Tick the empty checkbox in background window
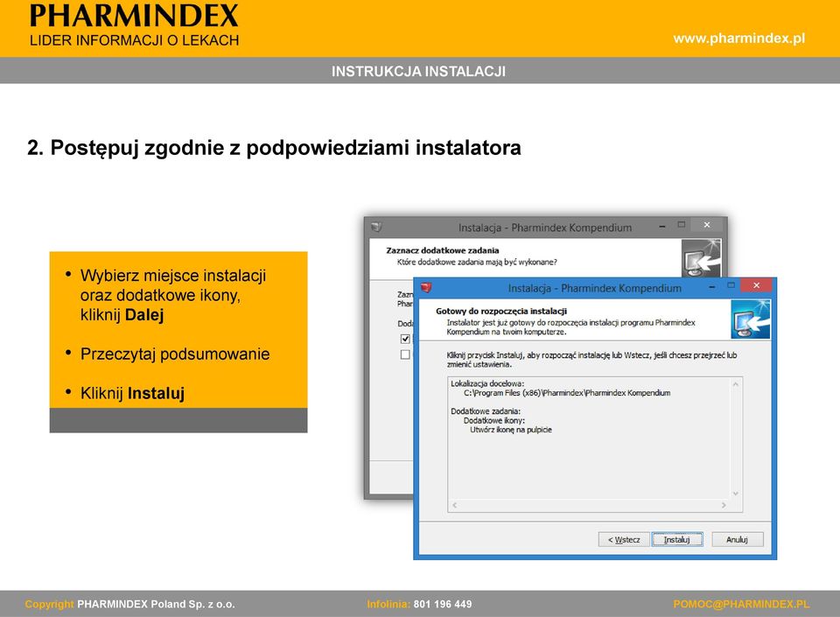 (405, 354)
